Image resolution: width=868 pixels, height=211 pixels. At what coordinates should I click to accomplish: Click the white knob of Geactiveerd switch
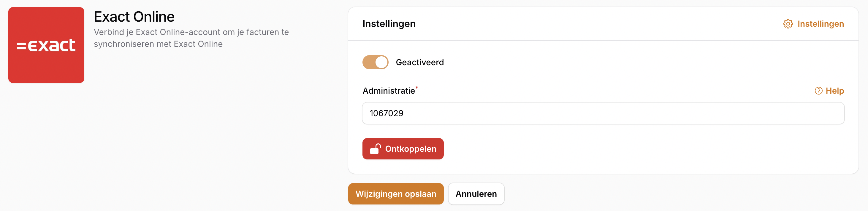click(381, 62)
